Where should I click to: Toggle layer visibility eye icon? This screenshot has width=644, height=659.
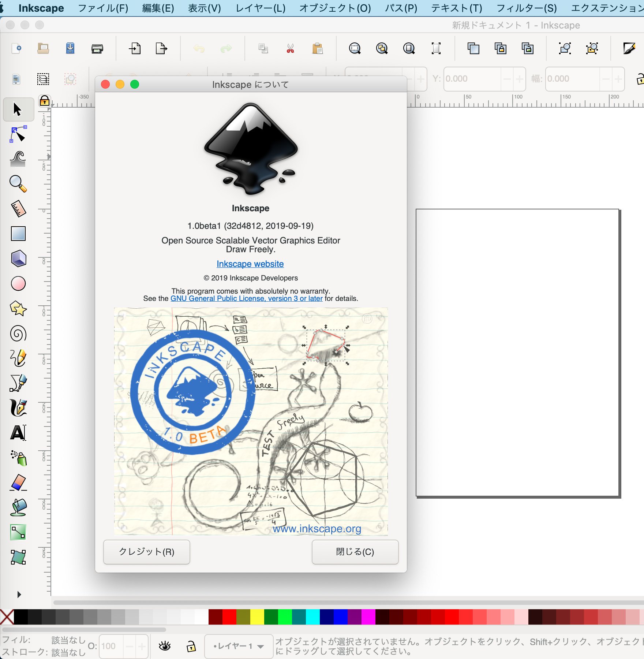point(165,646)
